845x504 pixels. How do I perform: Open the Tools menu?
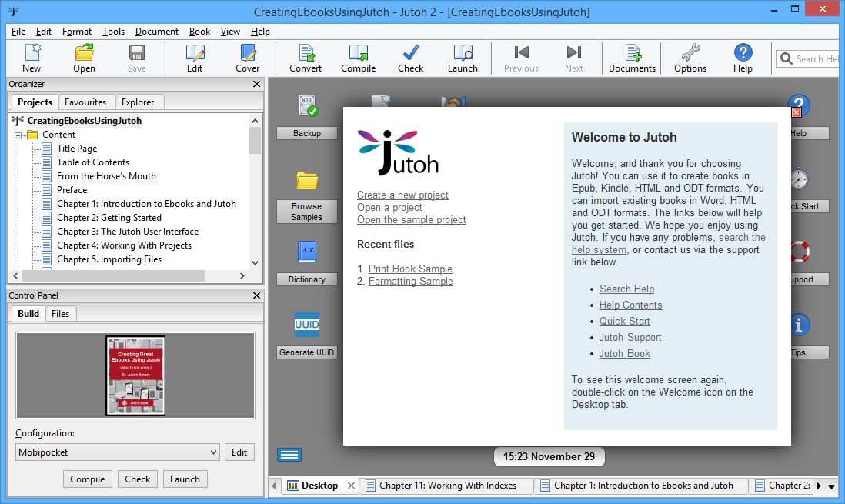(x=113, y=32)
